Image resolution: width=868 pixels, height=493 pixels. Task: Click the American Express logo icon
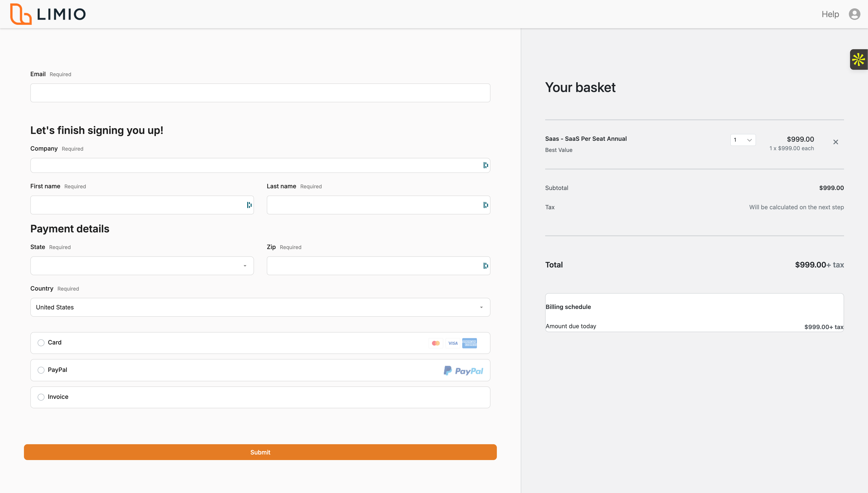click(469, 343)
